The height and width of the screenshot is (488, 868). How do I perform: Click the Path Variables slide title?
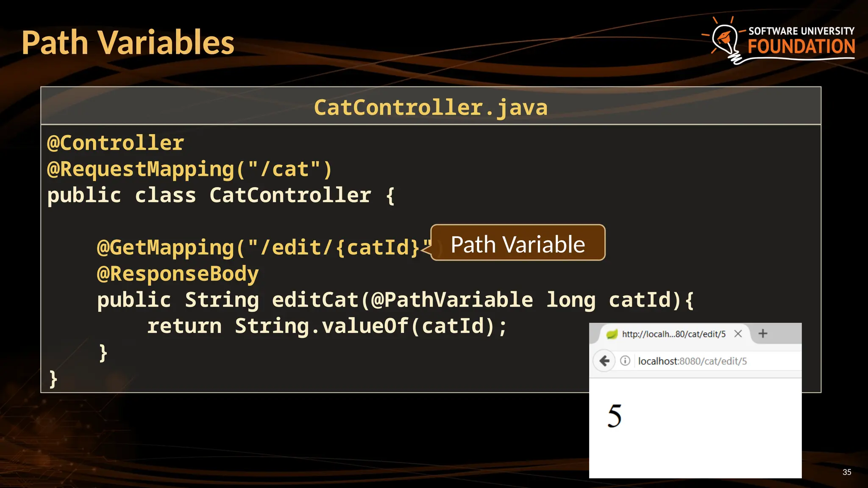[x=128, y=43]
